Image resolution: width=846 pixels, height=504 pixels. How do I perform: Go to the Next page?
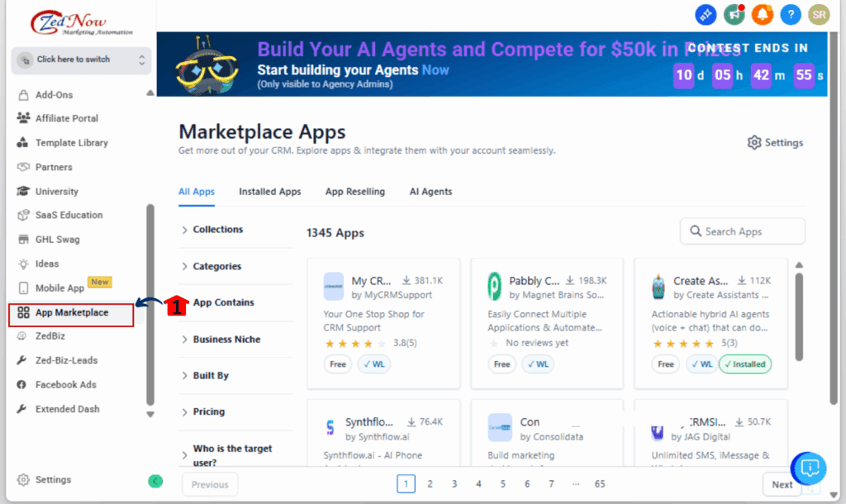[782, 484]
